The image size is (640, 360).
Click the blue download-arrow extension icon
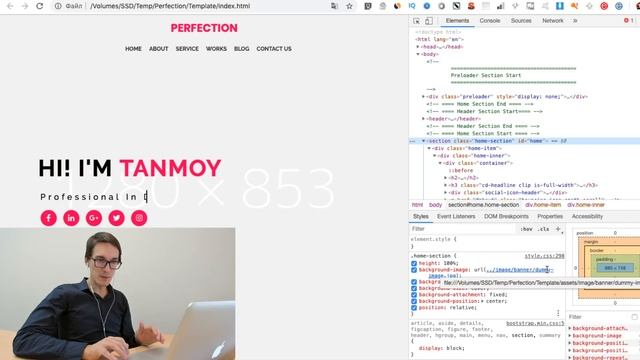(x=560, y=6)
